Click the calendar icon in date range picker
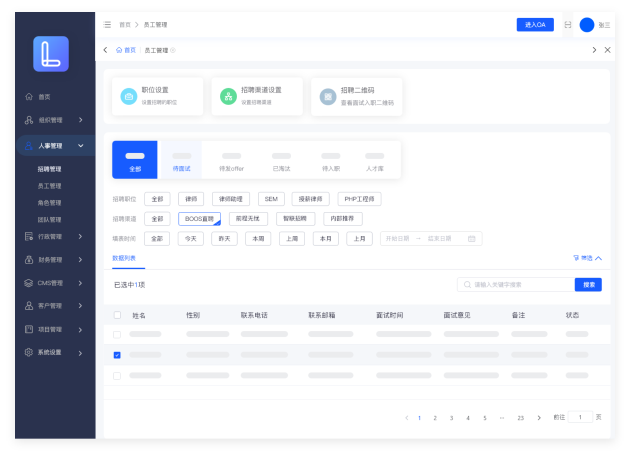The image size is (630, 457). (472, 238)
